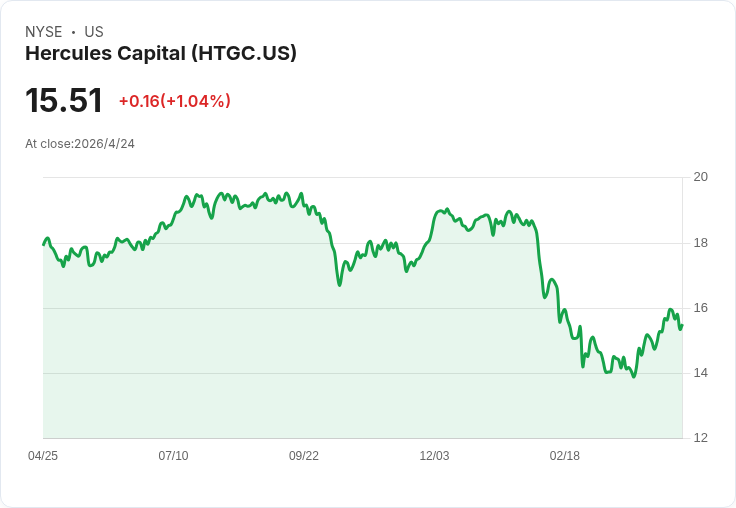
Task: Click the 14 price axis label
Action: [x=700, y=373]
